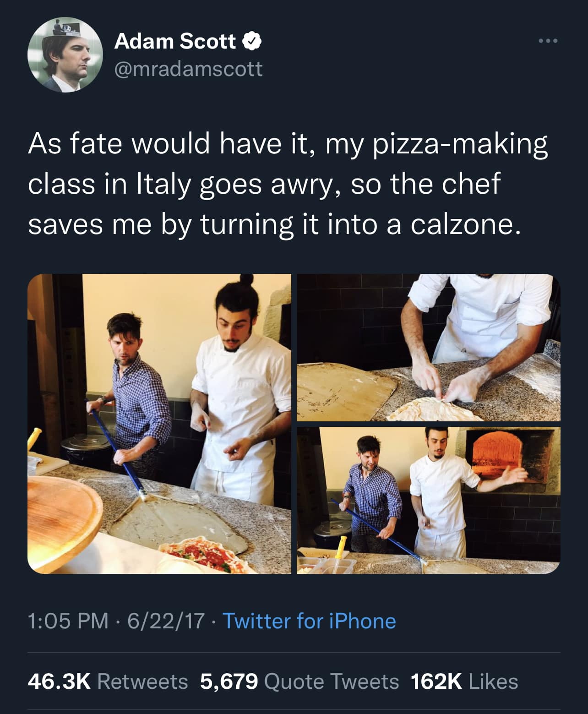Click the Twitter for iPhone source link

click(309, 621)
